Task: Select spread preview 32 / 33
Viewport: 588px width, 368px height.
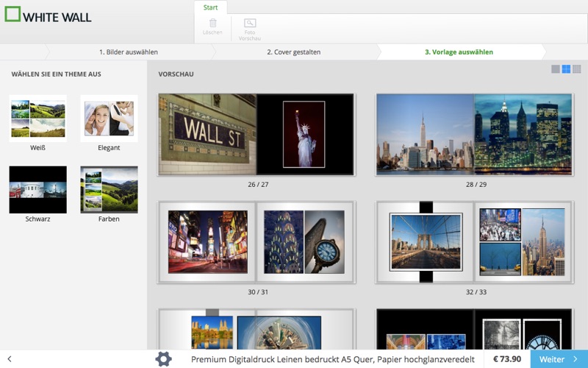Action: 474,242
